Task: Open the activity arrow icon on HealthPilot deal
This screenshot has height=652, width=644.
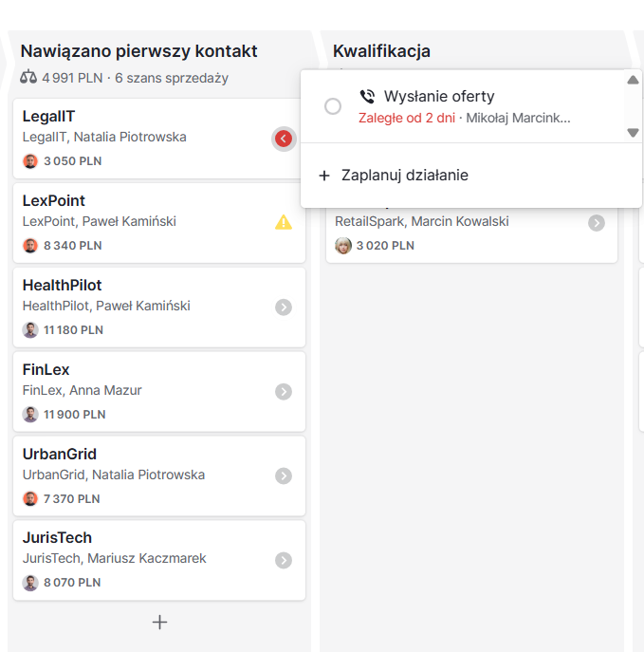Action: (x=284, y=307)
